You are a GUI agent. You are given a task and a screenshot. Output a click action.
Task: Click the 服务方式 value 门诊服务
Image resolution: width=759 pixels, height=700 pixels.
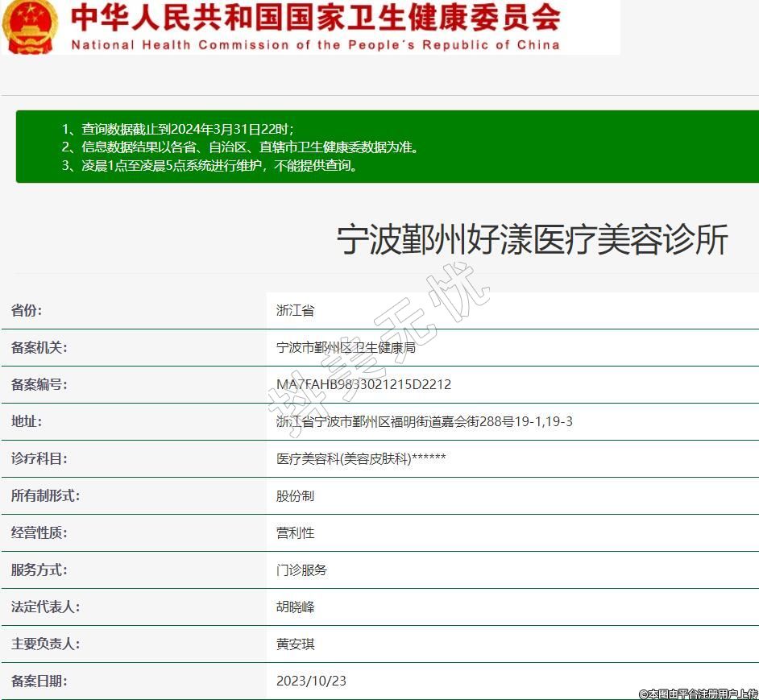301,570
